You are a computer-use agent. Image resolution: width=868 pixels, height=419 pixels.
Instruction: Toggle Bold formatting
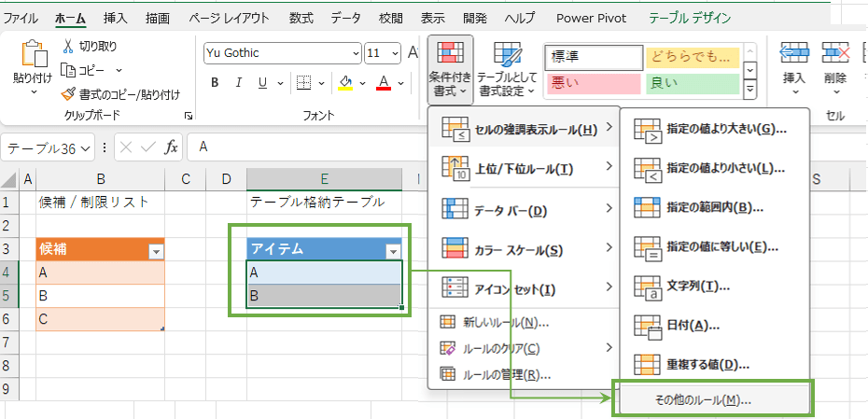[215, 83]
